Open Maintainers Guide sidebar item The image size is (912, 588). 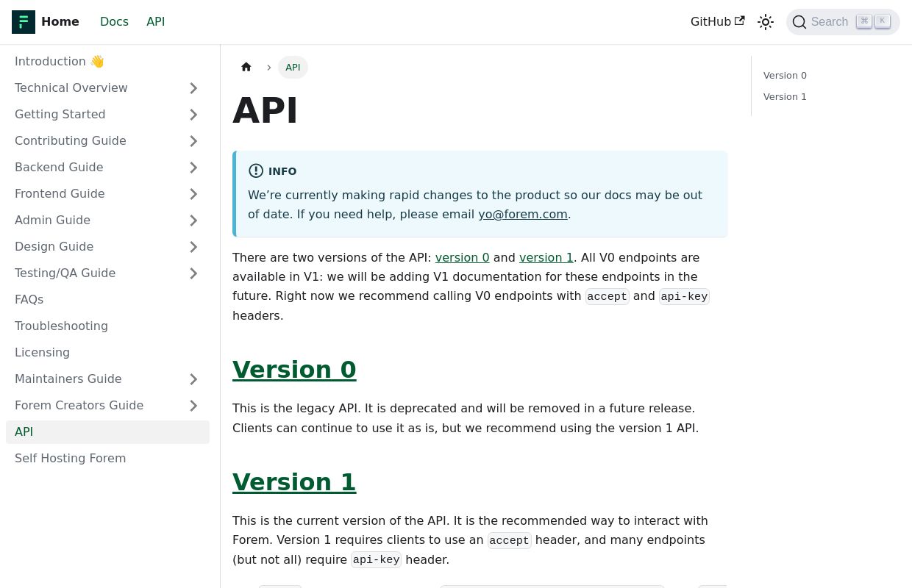coord(92,379)
